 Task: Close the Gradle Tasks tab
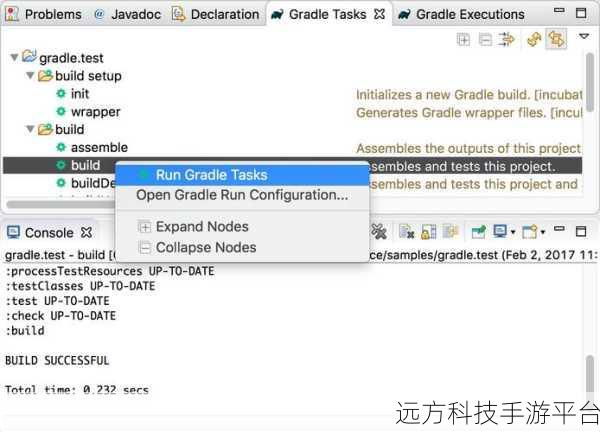(379, 14)
